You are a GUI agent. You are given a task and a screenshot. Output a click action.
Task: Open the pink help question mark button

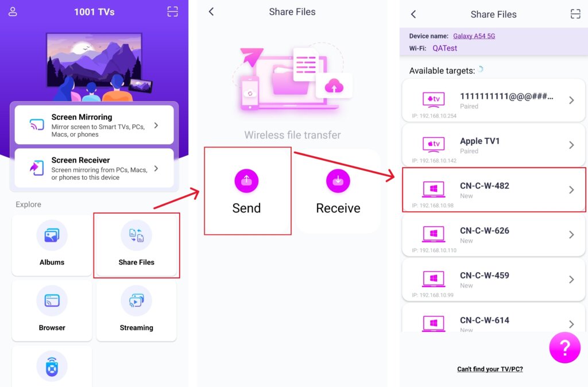point(565,347)
